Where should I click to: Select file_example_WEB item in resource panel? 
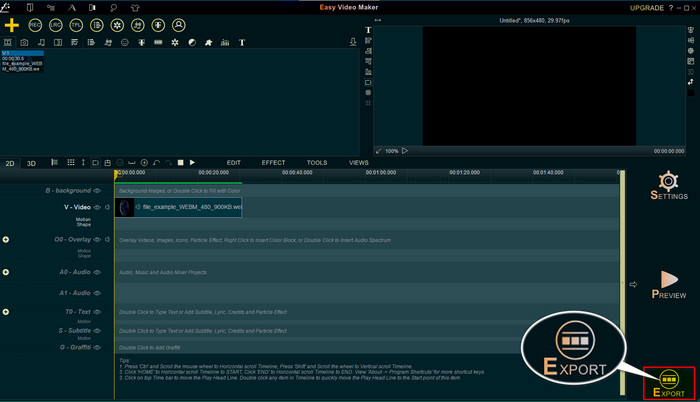(x=22, y=61)
